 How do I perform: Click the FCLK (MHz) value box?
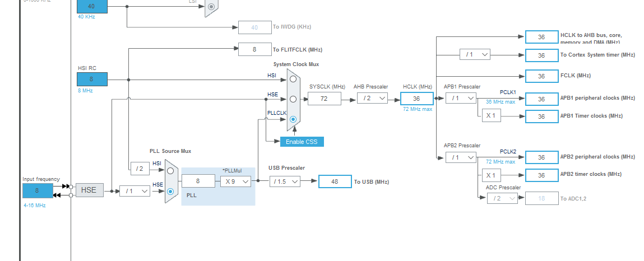point(542,76)
